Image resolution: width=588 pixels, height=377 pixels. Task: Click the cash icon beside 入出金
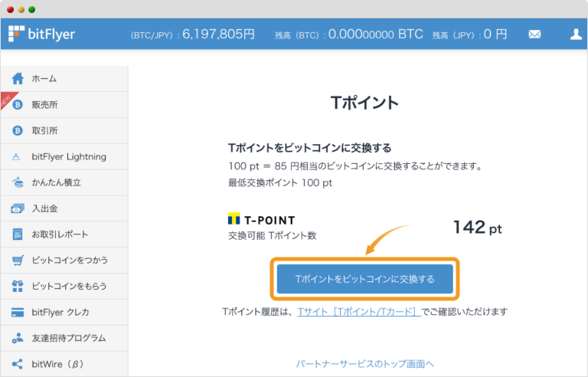(18, 208)
